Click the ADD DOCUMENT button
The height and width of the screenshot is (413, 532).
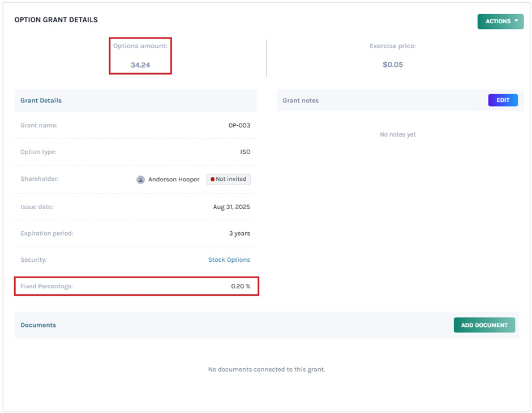484,325
